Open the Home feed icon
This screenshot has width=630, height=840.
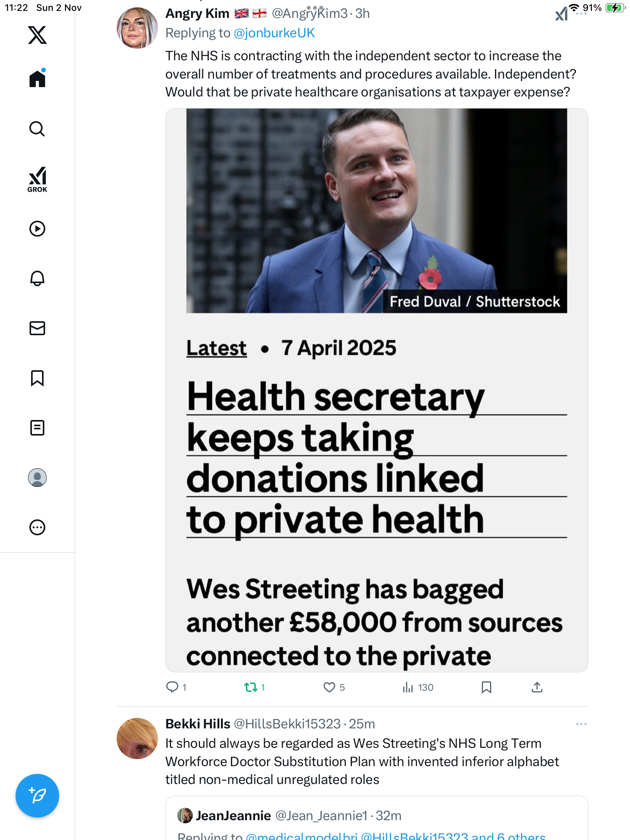(x=37, y=79)
